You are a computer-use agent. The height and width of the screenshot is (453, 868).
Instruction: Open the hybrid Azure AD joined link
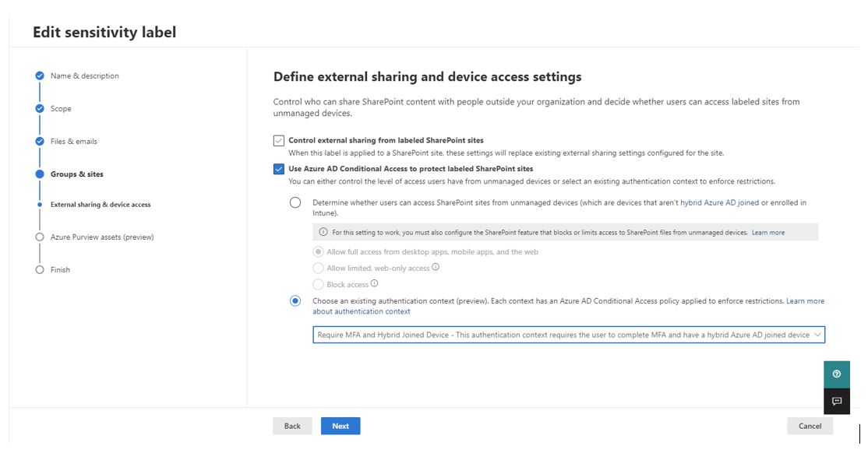pyautogui.click(x=719, y=202)
